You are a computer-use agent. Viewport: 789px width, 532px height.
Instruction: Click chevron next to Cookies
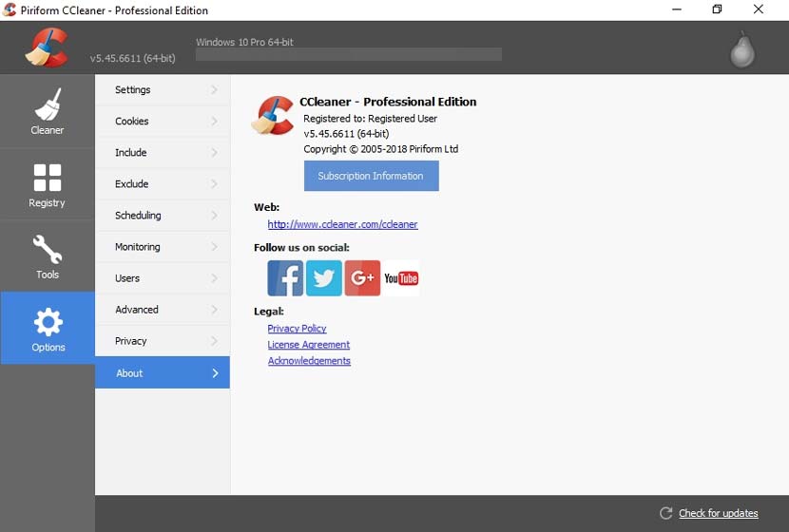coord(215,122)
